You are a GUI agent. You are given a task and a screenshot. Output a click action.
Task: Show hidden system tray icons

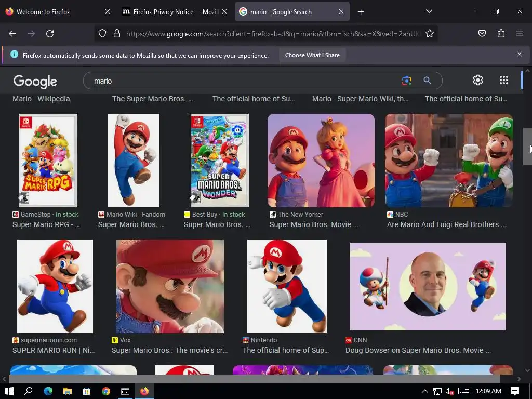coord(424,391)
